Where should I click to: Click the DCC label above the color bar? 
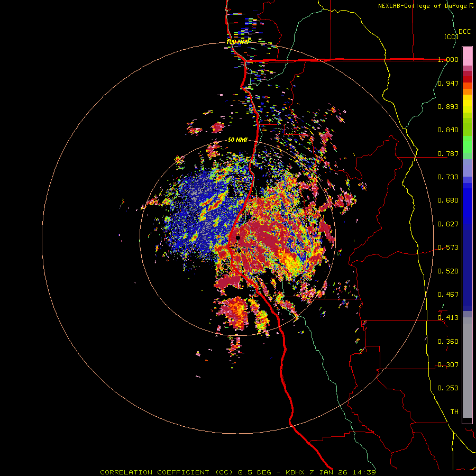point(464,32)
